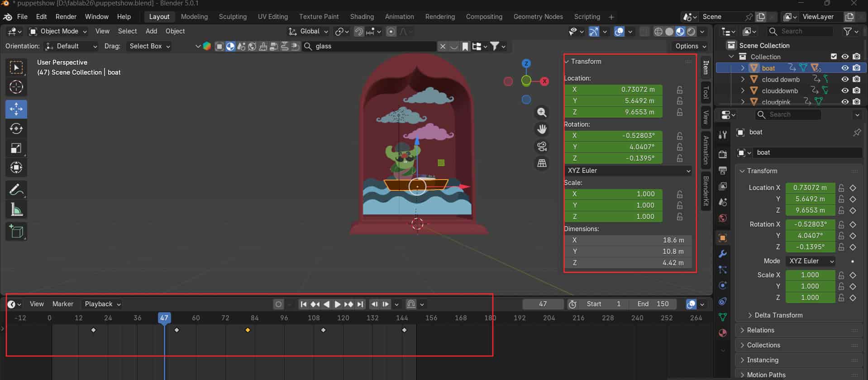Toggle the snapping magnet in the viewport header
This screenshot has height=380, width=868.
[358, 31]
